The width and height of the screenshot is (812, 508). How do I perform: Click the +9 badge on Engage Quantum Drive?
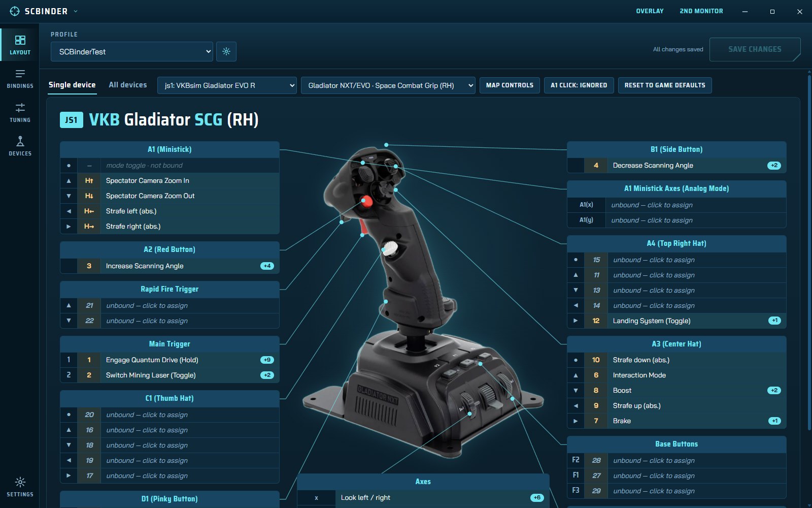pos(267,360)
